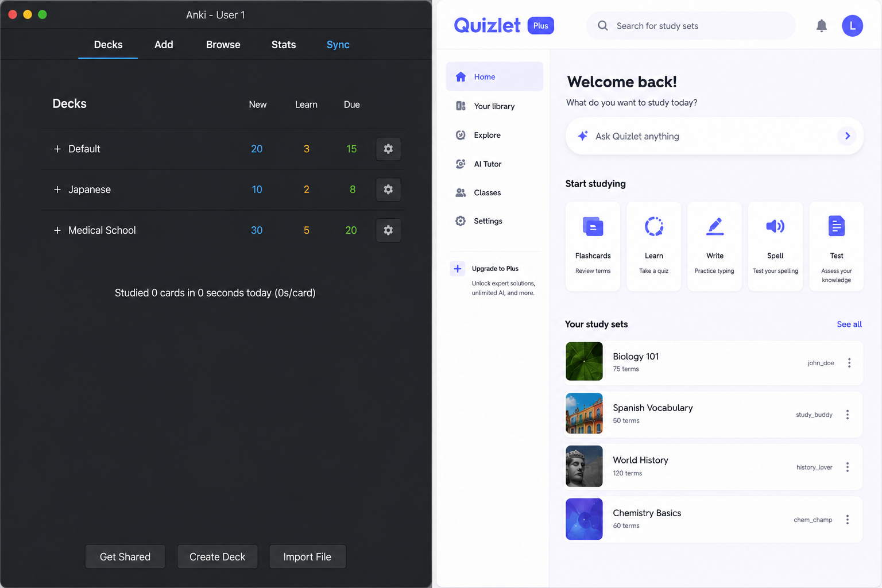Image resolution: width=882 pixels, height=588 pixels.
Task: Click Medical School new count 30
Action: (257, 230)
